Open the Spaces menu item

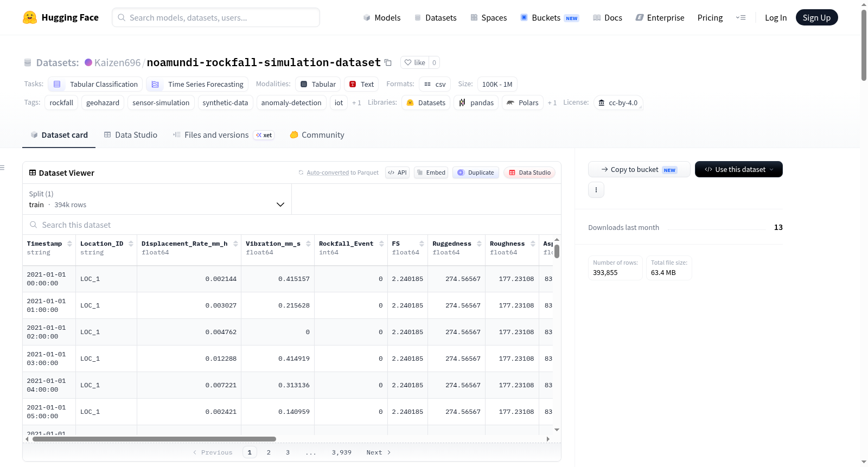coord(488,17)
